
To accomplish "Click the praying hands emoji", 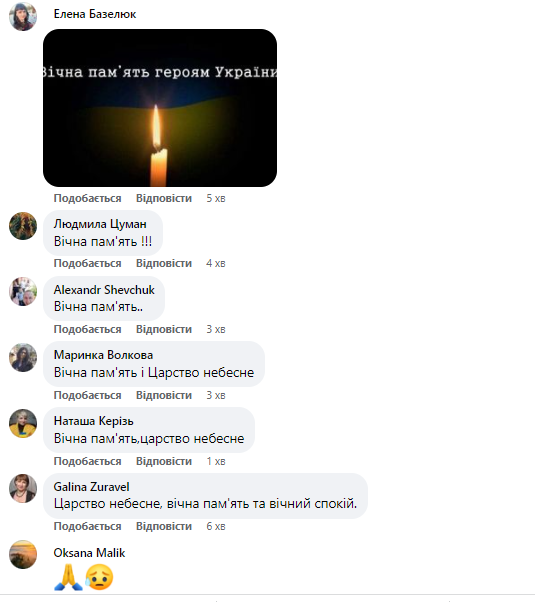I will (x=68, y=577).
